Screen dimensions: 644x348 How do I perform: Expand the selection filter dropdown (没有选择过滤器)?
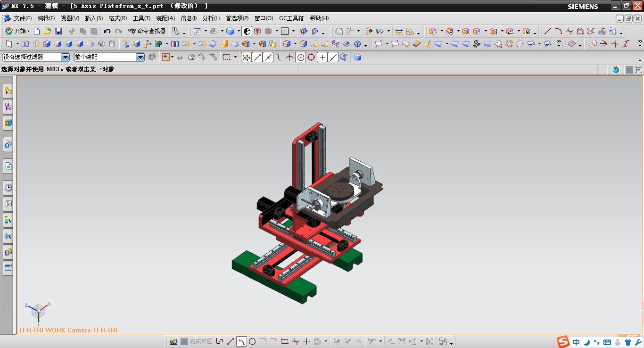pyautogui.click(x=66, y=57)
